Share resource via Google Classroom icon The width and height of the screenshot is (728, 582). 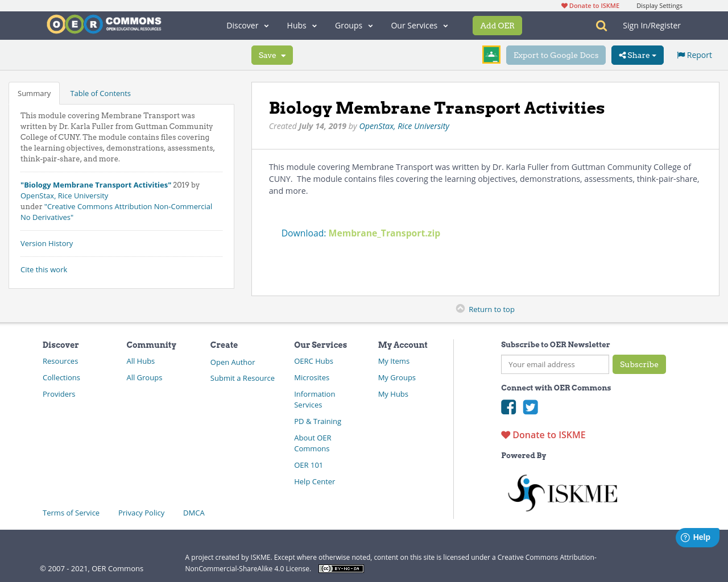(491, 55)
